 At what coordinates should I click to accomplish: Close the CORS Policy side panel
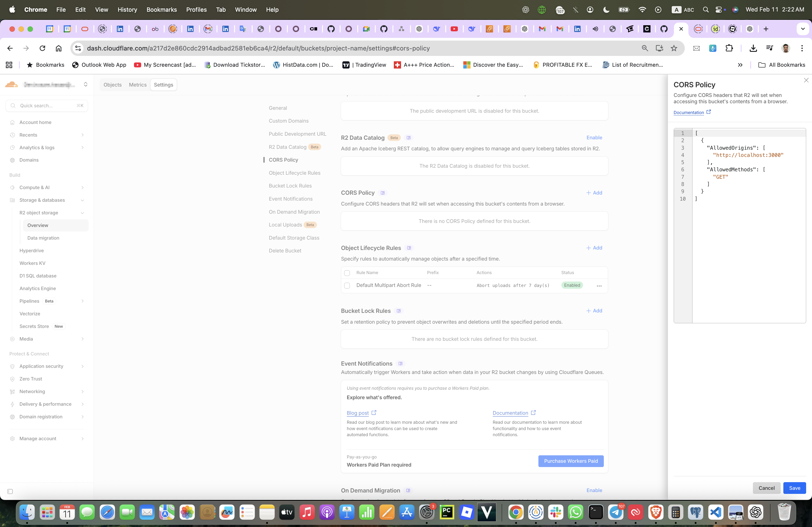[x=806, y=80]
